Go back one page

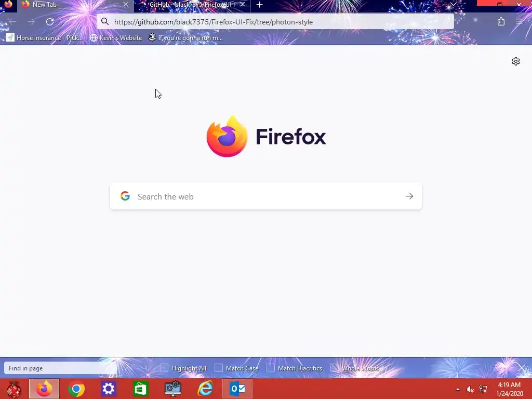click(x=12, y=22)
